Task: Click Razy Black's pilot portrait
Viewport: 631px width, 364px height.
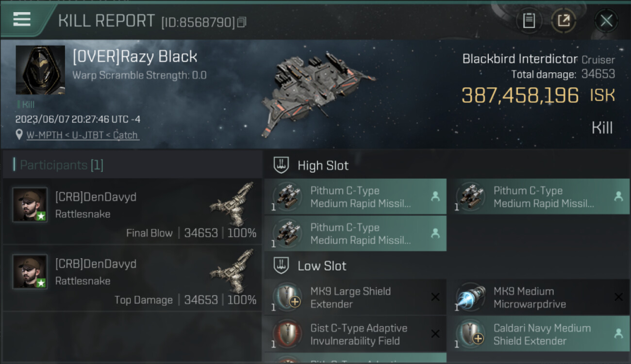Action: pos(40,70)
